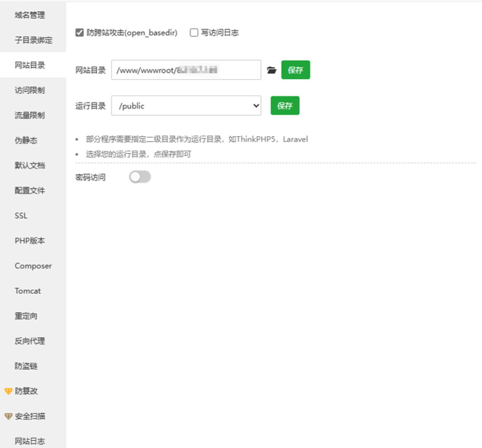Screen dimensions: 482x448
Task: Enable the 写访问日志 checkbox
Action: [x=194, y=33]
